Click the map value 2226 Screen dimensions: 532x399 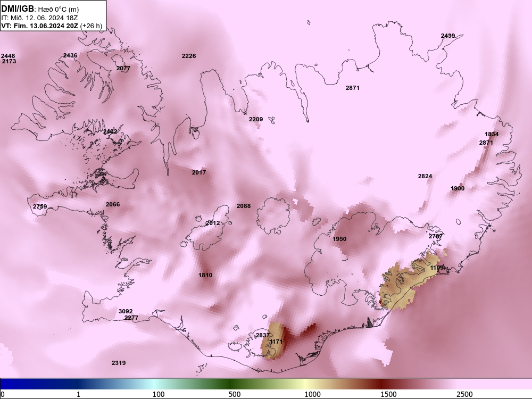[x=189, y=56]
